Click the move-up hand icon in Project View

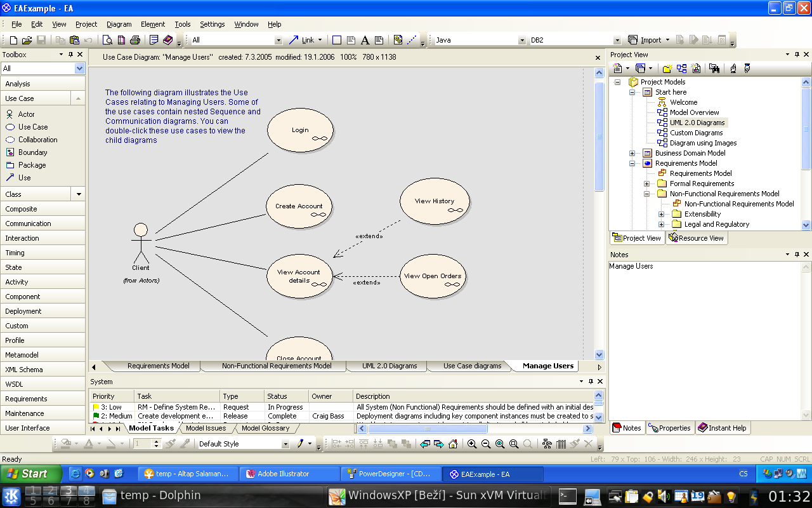pyautogui.click(x=733, y=68)
